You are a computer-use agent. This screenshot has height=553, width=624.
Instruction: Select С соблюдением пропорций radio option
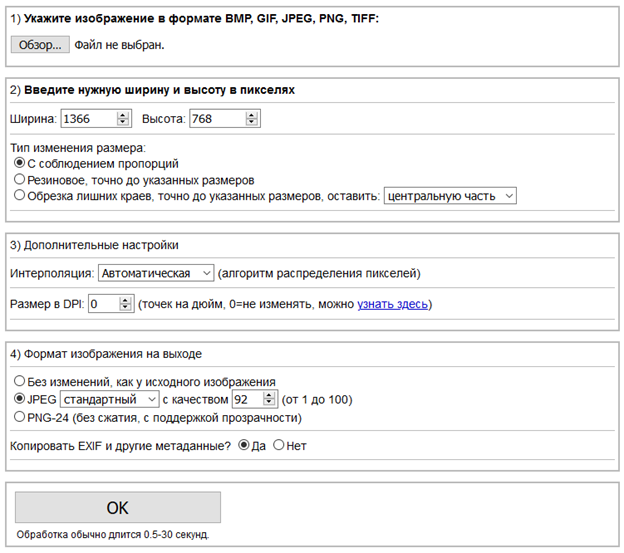click(20, 163)
